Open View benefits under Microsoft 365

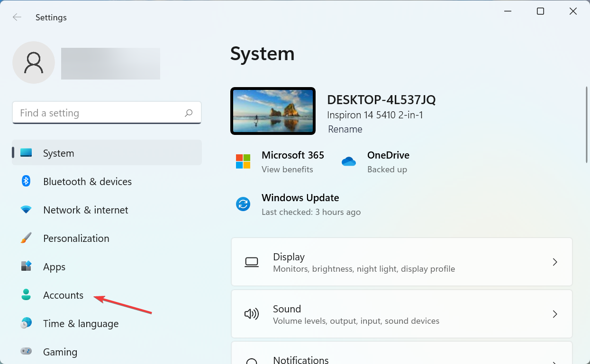click(x=288, y=169)
